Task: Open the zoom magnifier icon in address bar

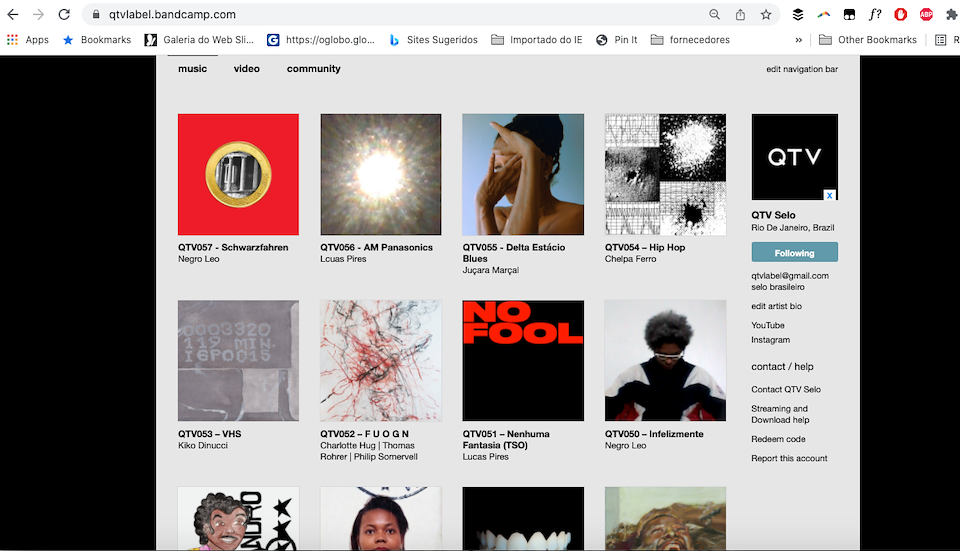Action: tap(714, 15)
